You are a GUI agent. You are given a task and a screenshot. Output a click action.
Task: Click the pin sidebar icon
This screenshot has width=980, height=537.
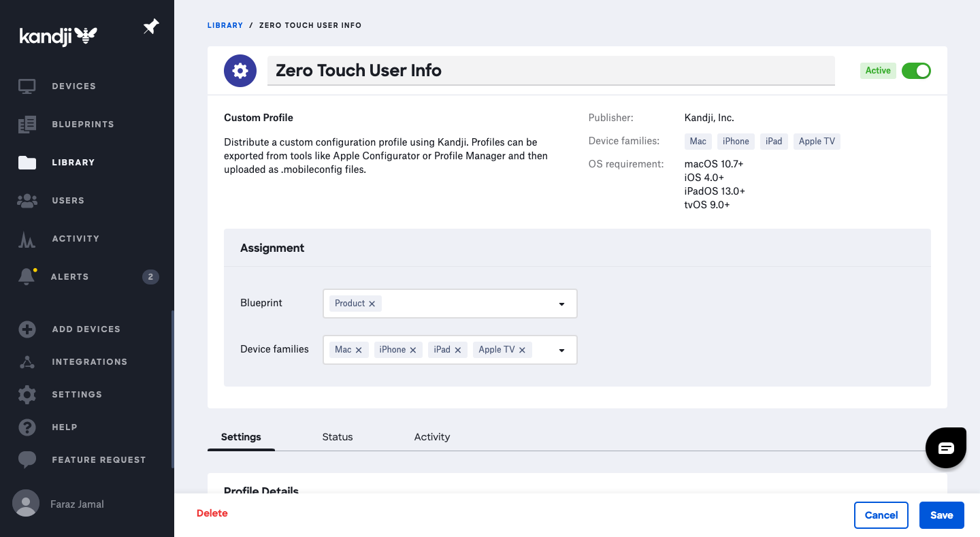pos(150,27)
